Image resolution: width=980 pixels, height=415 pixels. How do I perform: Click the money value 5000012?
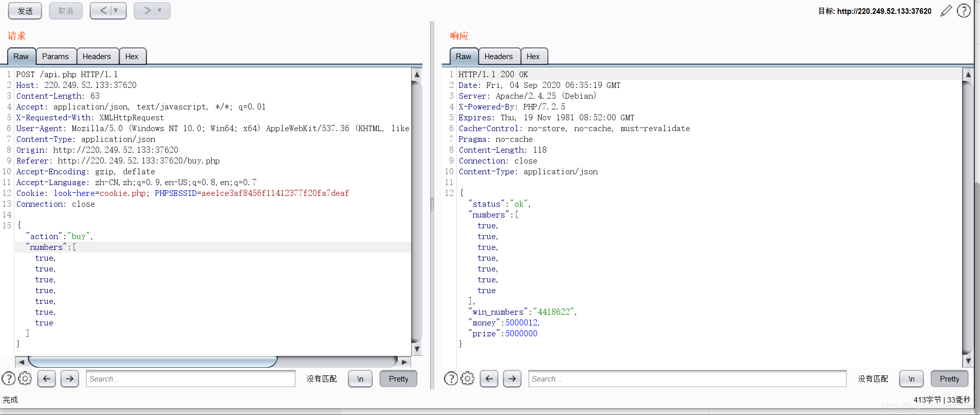click(x=522, y=323)
